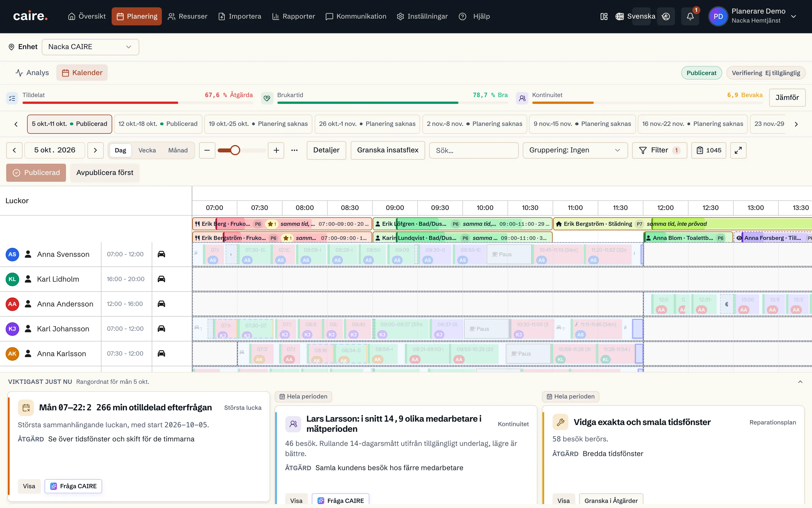Click the Brukartid heart icon
Screen dimensions: 812x508
(267, 98)
